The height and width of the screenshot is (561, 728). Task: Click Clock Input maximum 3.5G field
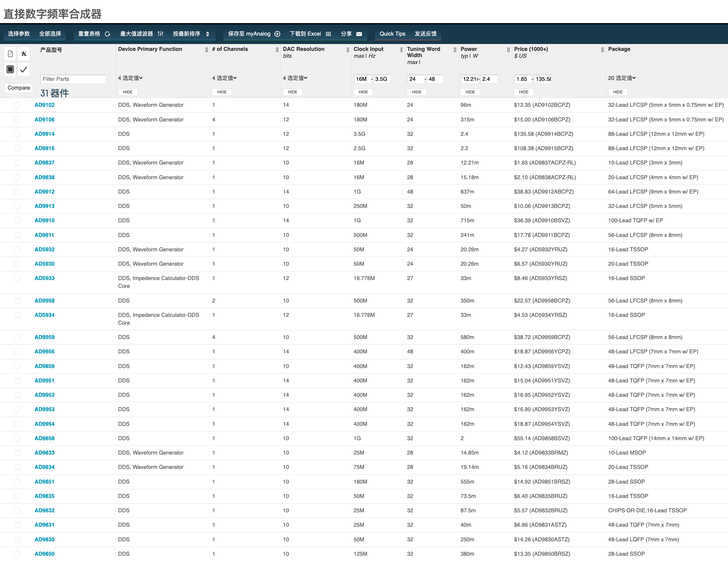tap(381, 79)
